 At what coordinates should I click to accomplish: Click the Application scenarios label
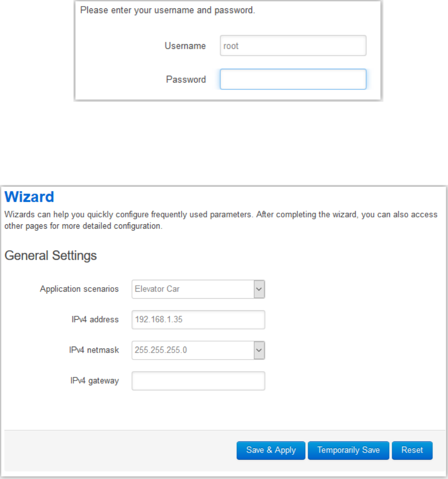tap(79, 289)
